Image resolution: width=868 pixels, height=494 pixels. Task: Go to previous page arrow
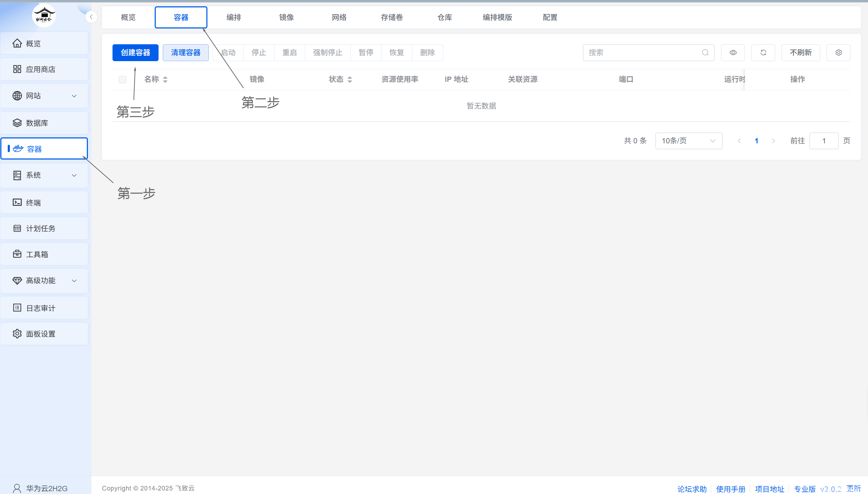[x=739, y=141]
